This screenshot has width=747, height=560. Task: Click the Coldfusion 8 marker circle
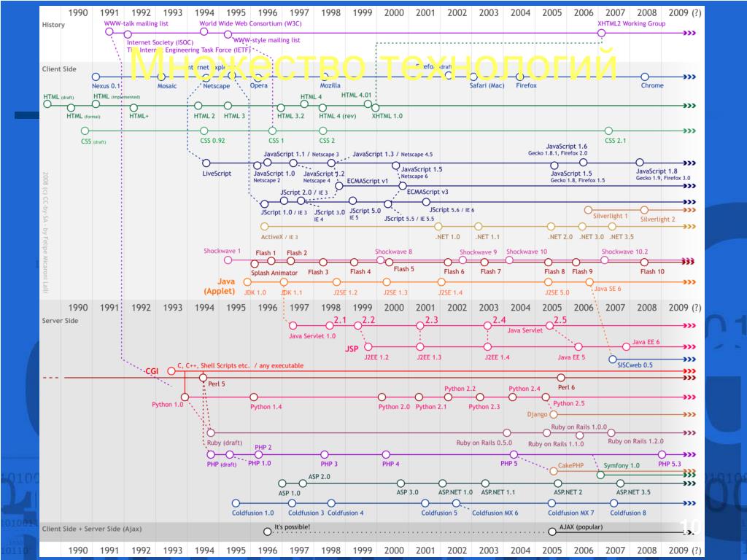614,503
